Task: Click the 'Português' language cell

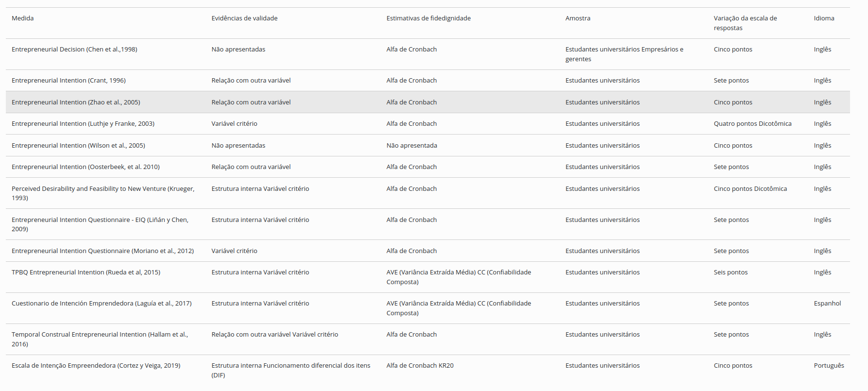Action: click(829, 366)
